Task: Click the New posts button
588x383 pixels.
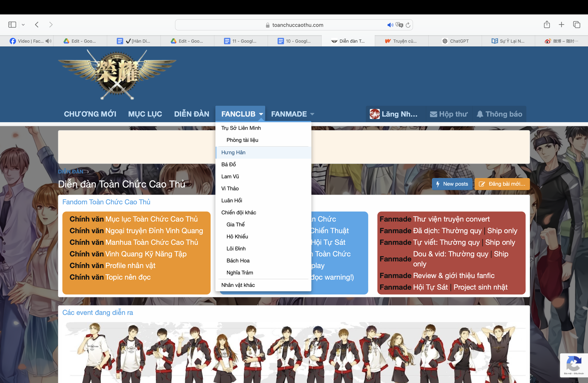Action: (x=452, y=184)
